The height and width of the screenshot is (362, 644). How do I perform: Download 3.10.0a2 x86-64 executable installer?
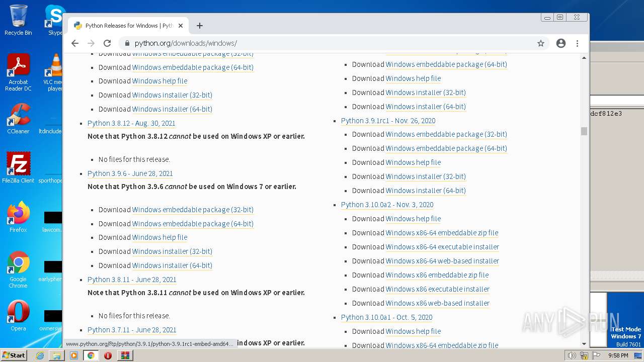442,247
